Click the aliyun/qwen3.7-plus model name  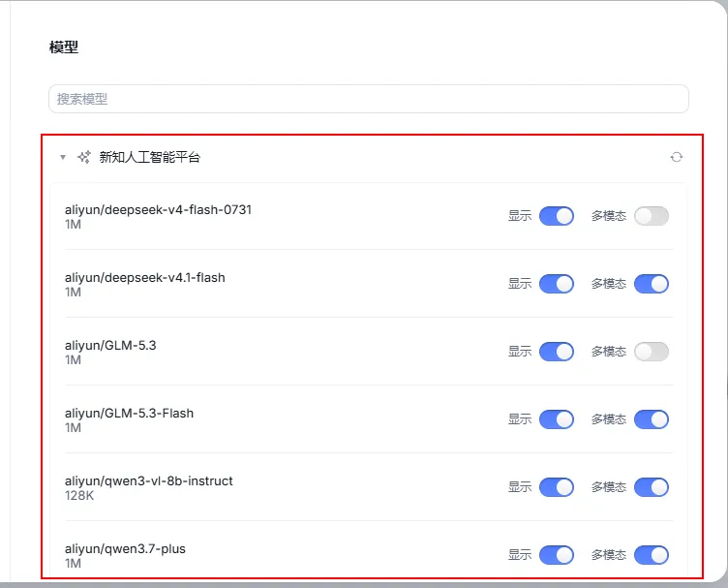[125, 549]
